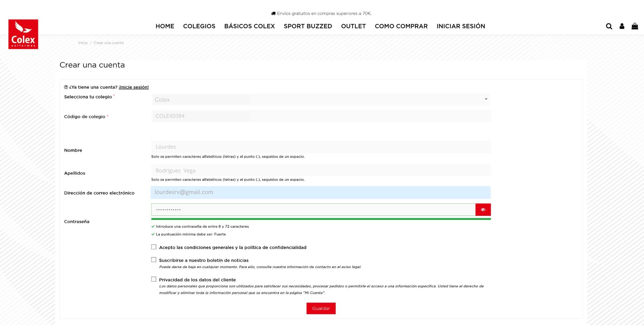
Task: Check Privacidad de los datos del cliente
Action: (x=154, y=279)
